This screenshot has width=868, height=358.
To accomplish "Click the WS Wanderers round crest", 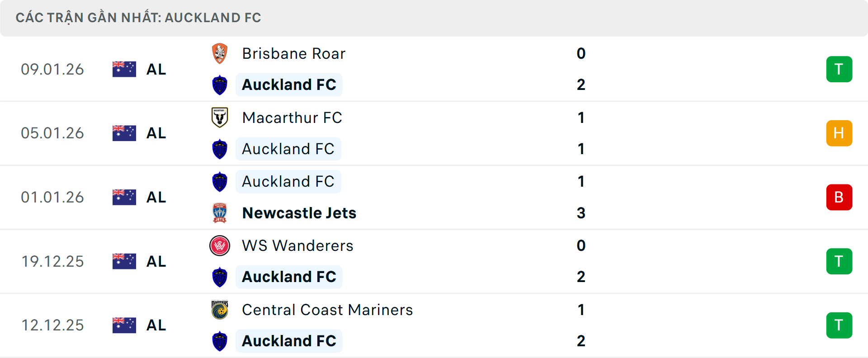I will 220,245.
